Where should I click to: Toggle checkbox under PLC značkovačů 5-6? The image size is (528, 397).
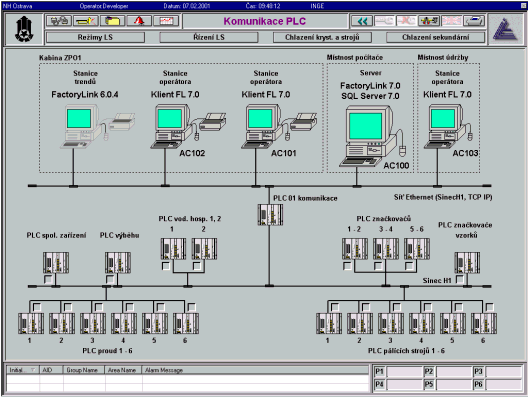tap(409, 266)
